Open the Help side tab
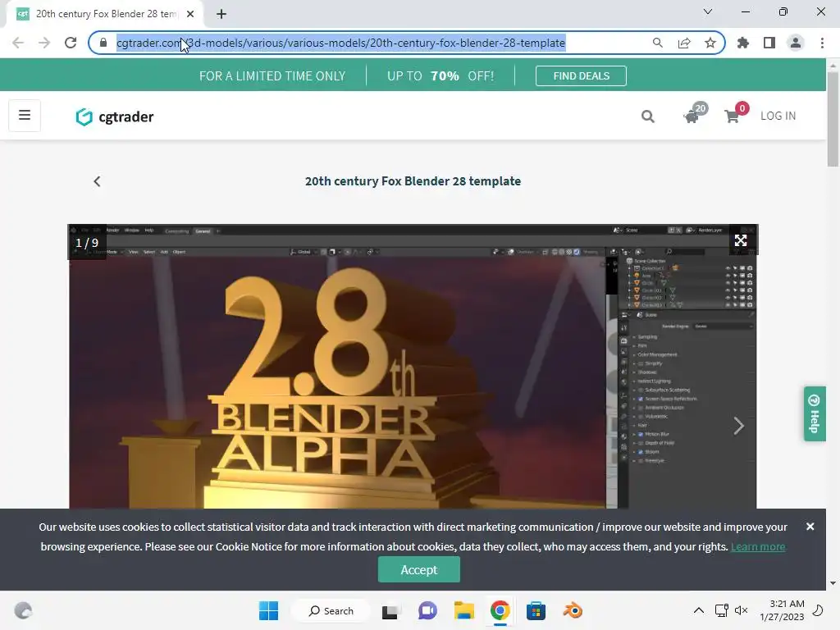840x630 pixels. click(815, 413)
